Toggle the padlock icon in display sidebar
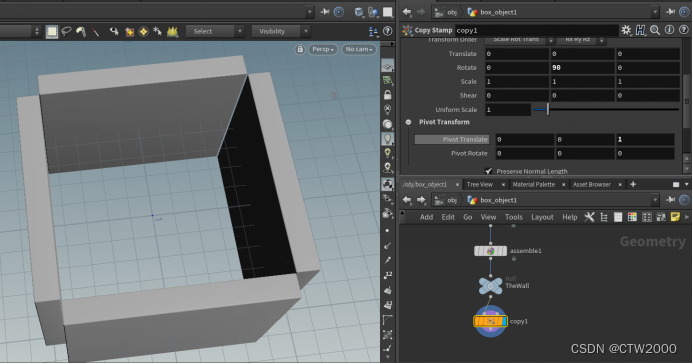Viewport: 693px width, 364px height. pyautogui.click(x=388, y=95)
